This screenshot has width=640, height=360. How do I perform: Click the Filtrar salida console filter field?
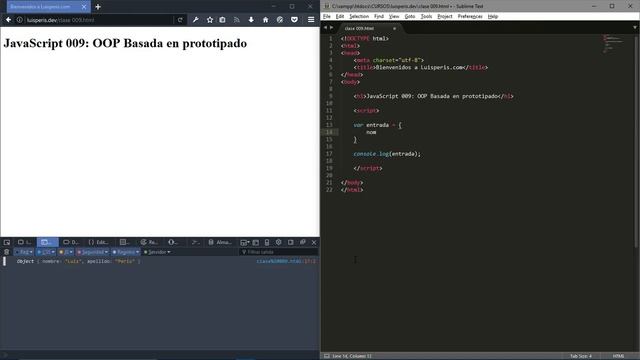coord(278,252)
